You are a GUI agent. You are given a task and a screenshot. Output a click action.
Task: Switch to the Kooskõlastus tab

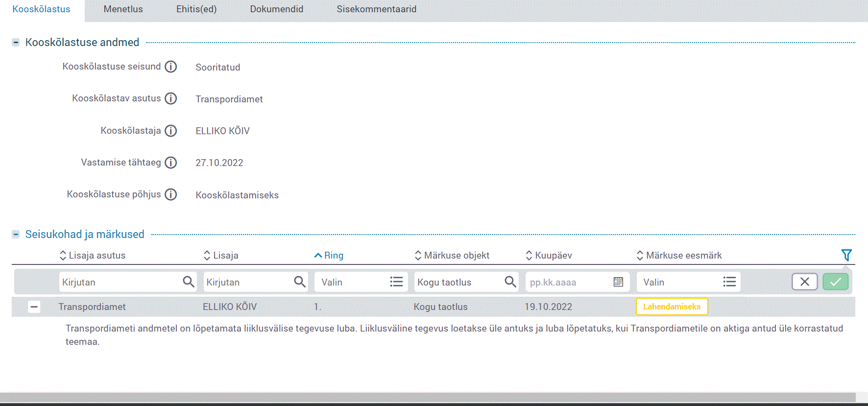(x=42, y=9)
